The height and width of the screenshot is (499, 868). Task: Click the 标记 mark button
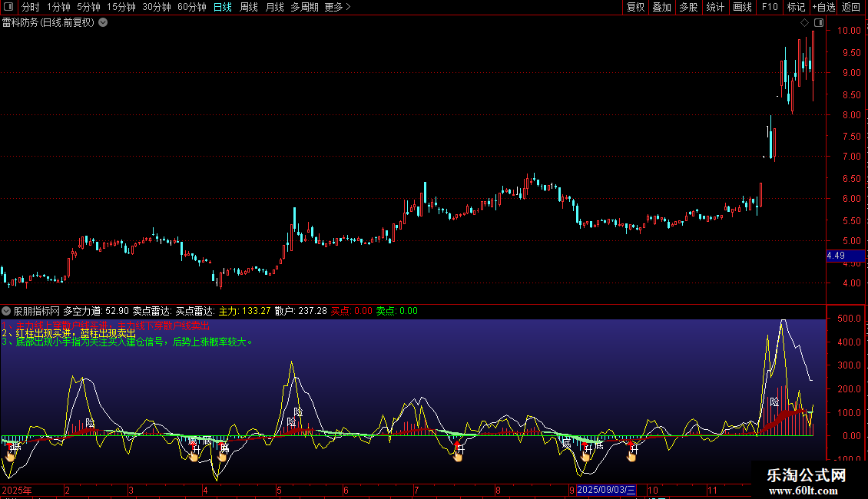point(796,7)
